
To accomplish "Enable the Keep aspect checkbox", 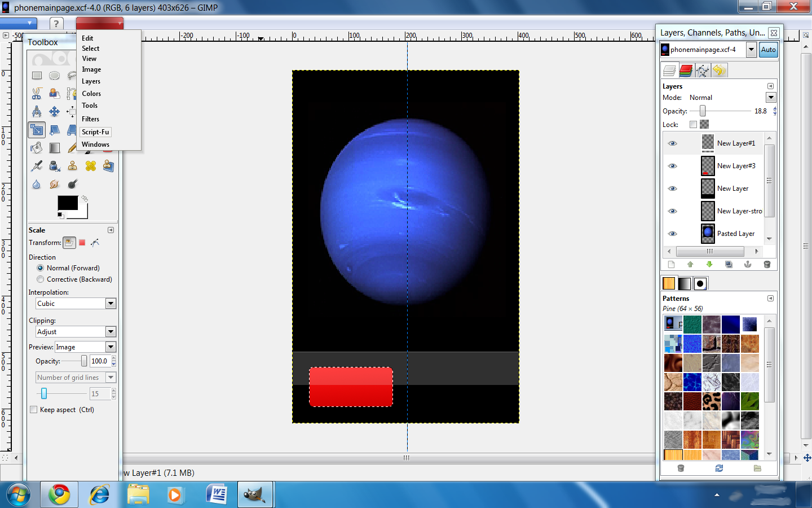I will pos(33,410).
